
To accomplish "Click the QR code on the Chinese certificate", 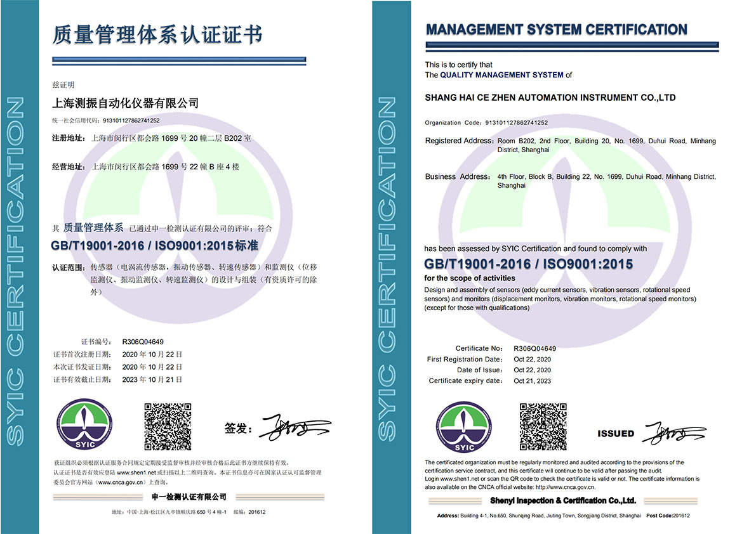I will (168, 426).
